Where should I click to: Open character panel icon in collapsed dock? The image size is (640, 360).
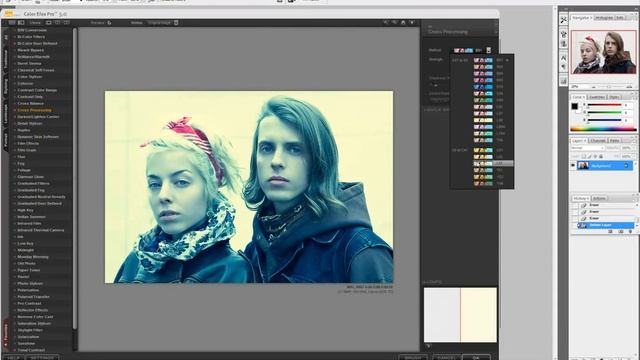point(564,58)
